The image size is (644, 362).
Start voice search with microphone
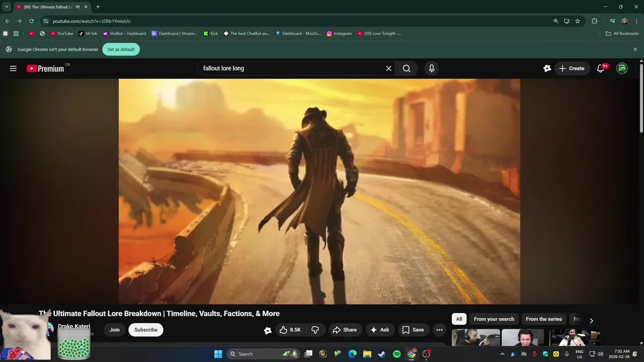pyautogui.click(x=431, y=68)
